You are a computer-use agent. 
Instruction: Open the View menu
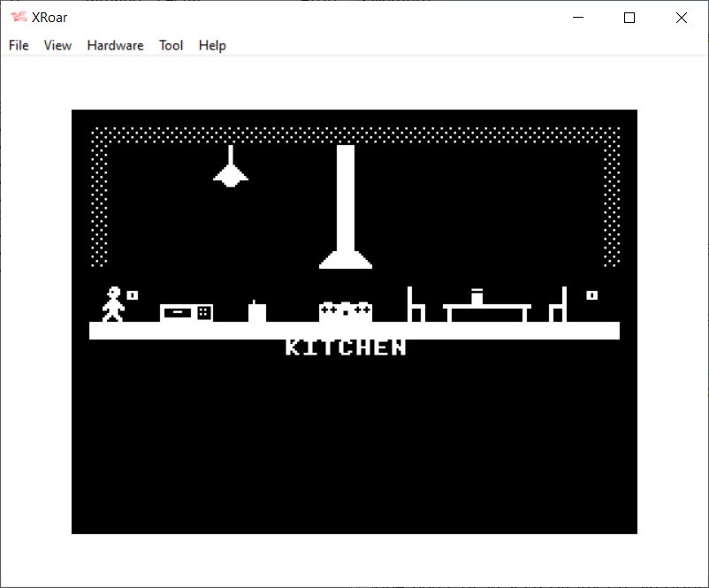point(57,45)
